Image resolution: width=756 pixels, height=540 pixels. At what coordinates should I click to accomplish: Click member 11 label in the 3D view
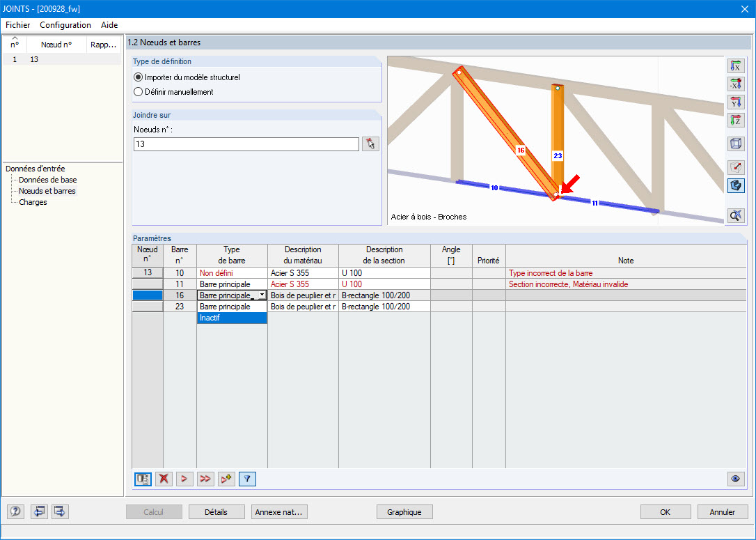594,203
